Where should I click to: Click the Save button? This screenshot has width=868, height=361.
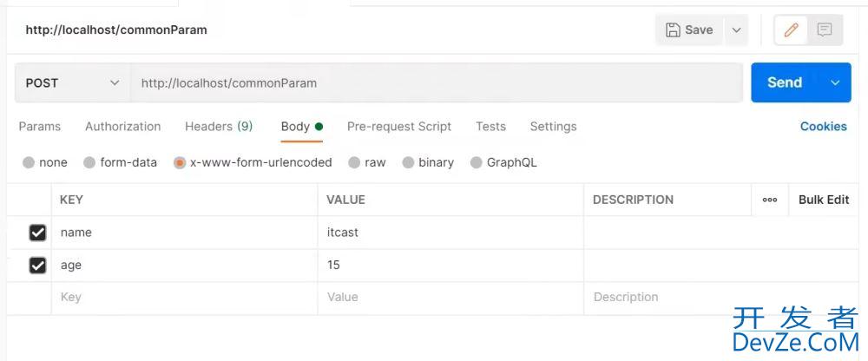(x=689, y=30)
